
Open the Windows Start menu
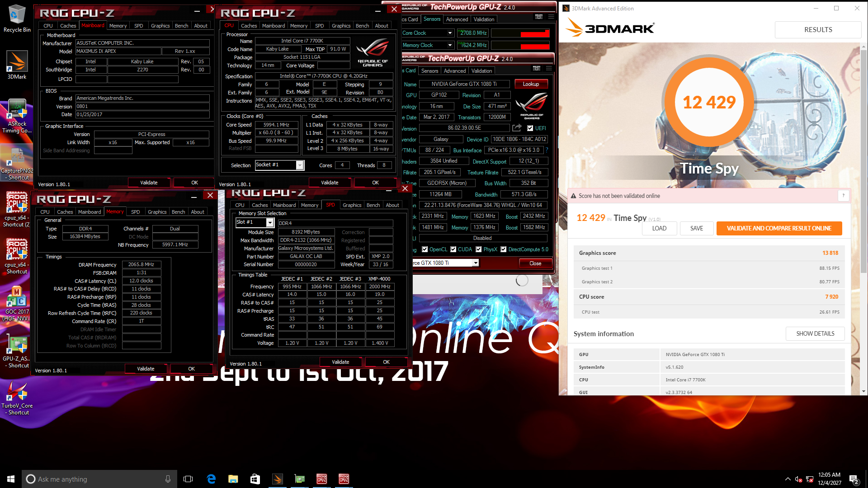(x=11, y=479)
